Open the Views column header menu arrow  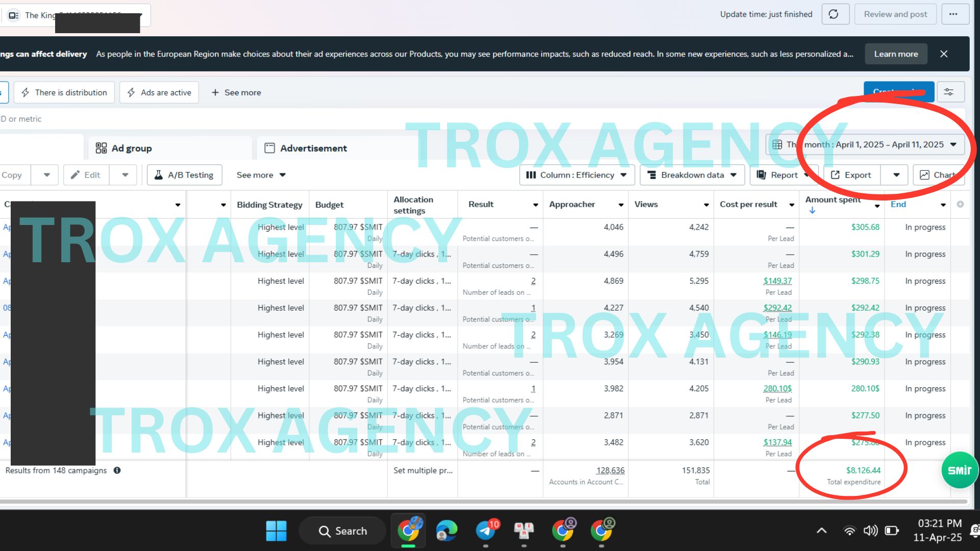[706, 205]
